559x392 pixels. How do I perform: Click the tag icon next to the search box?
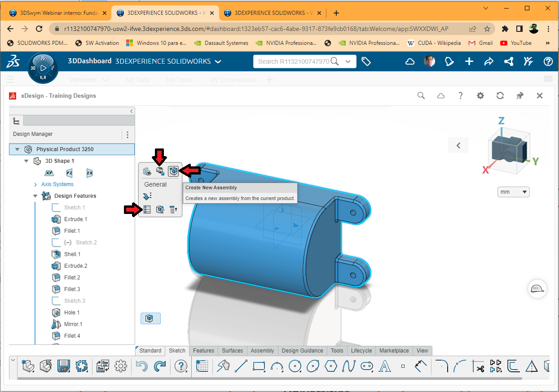366,61
